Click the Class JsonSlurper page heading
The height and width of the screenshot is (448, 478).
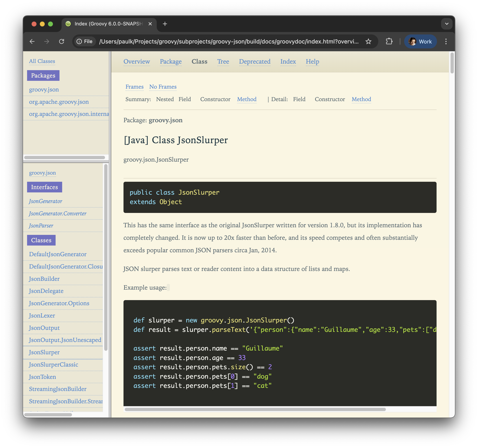pos(176,140)
